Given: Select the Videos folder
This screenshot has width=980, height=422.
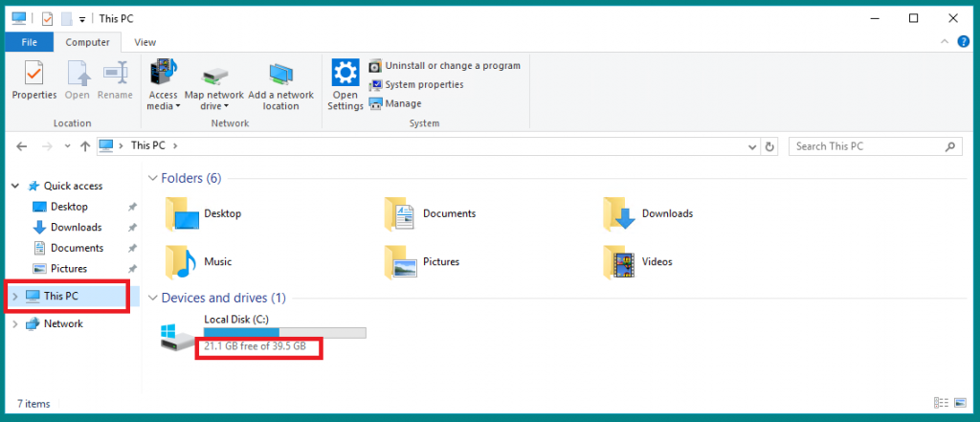Looking at the screenshot, I should [638, 261].
